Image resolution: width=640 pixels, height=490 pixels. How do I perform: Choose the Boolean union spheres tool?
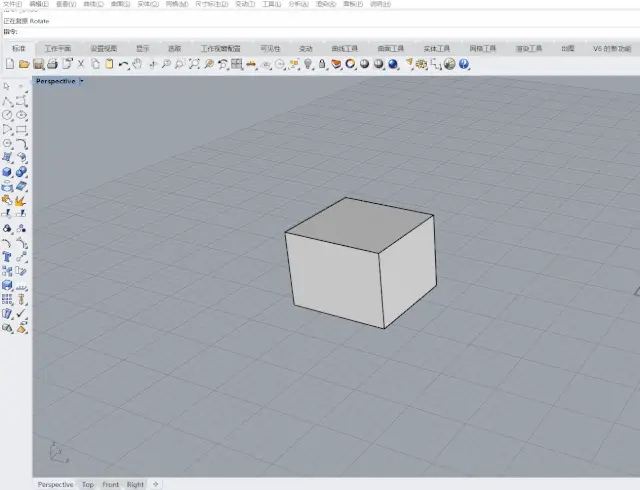pos(21,172)
